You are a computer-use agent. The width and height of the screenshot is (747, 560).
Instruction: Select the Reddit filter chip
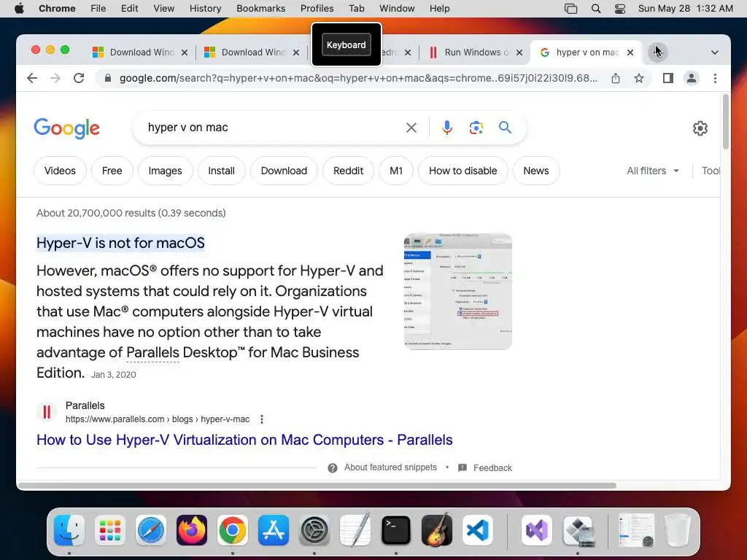point(348,171)
